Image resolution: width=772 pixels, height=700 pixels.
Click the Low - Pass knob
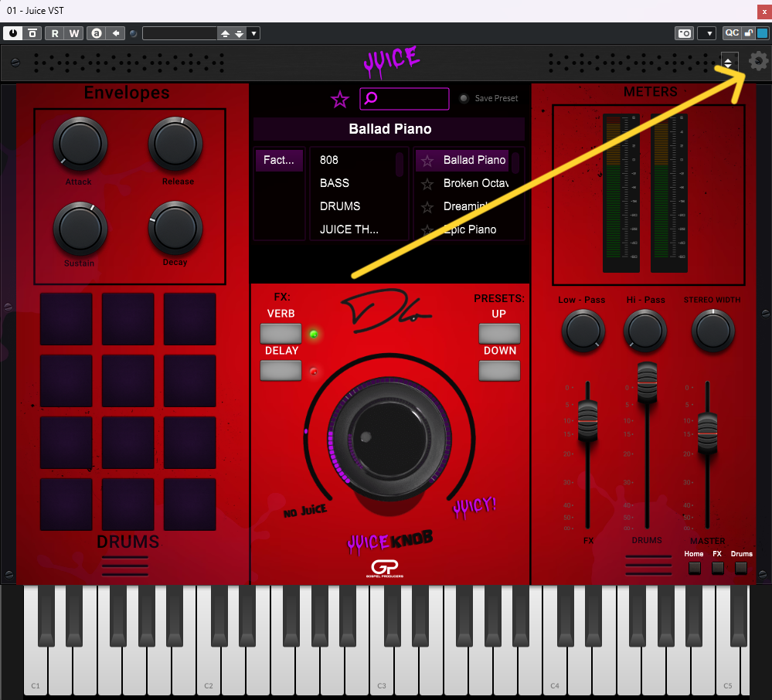[583, 331]
